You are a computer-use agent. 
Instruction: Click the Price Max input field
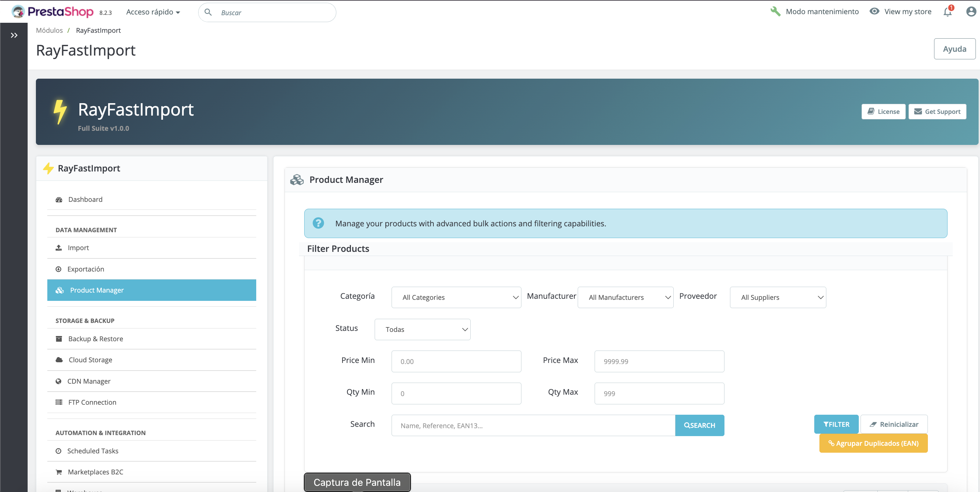coord(659,361)
